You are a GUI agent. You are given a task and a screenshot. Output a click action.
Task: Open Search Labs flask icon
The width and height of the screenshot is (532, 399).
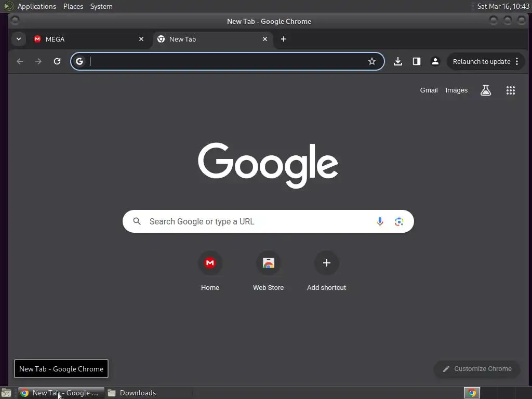point(486,90)
